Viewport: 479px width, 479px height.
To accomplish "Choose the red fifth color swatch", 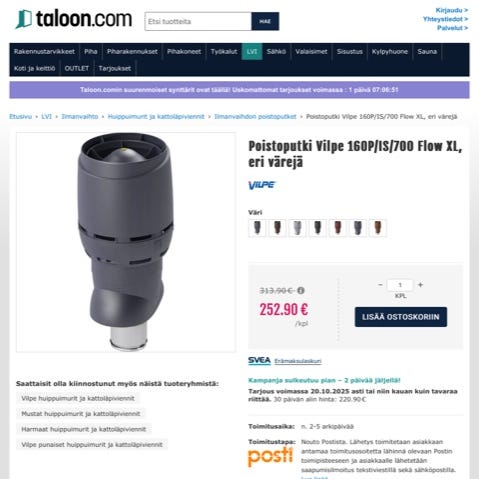I will 338,228.
